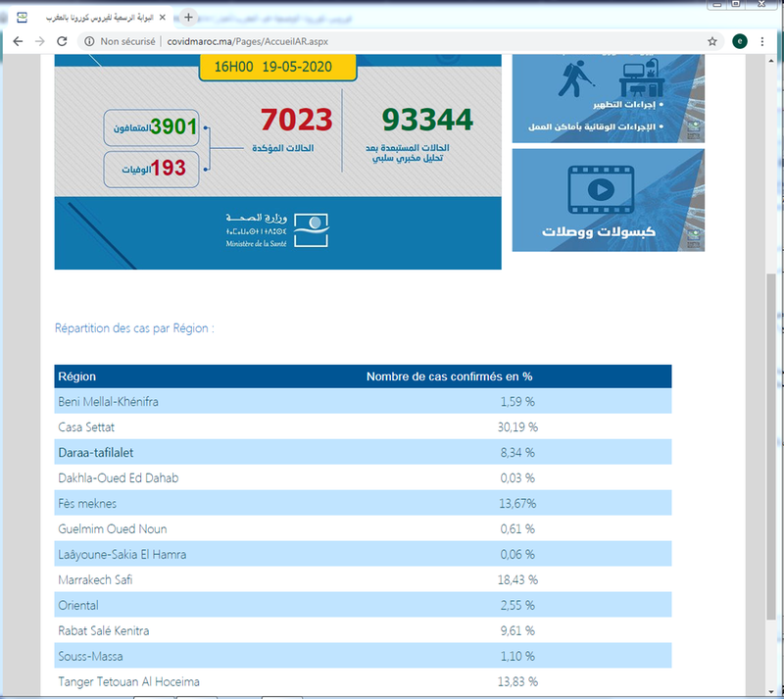Close the covidmaroc browser tab
This screenshot has height=699, width=784.
point(172,18)
